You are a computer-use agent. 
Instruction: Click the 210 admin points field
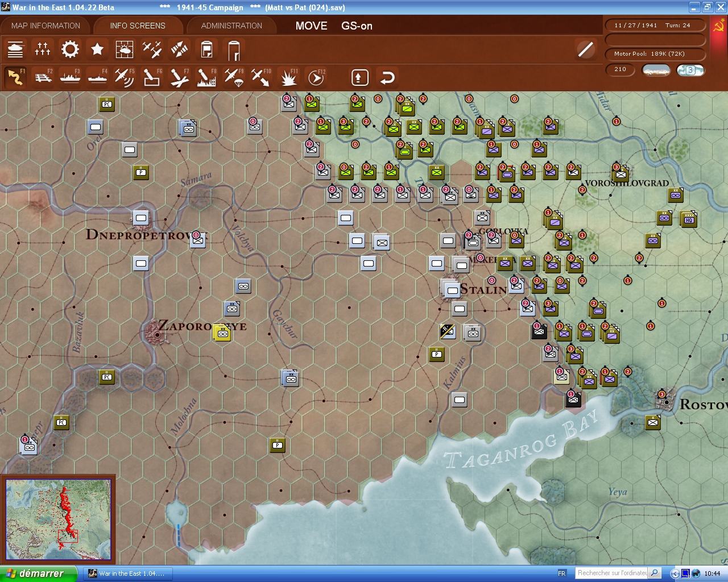621,69
